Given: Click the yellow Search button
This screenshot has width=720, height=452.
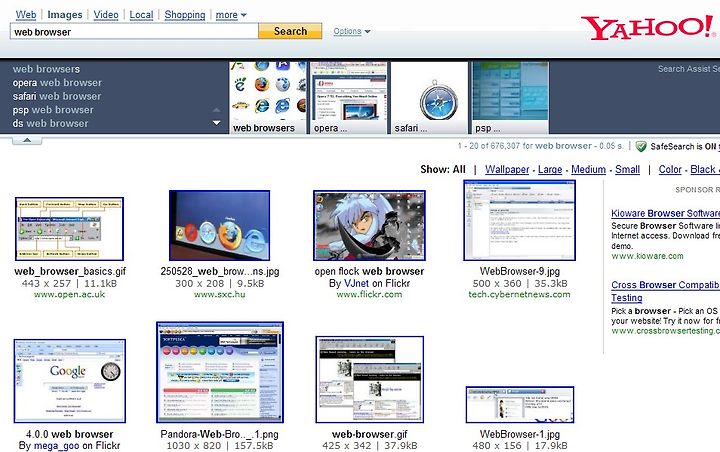Looking at the screenshot, I should coord(290,31).
